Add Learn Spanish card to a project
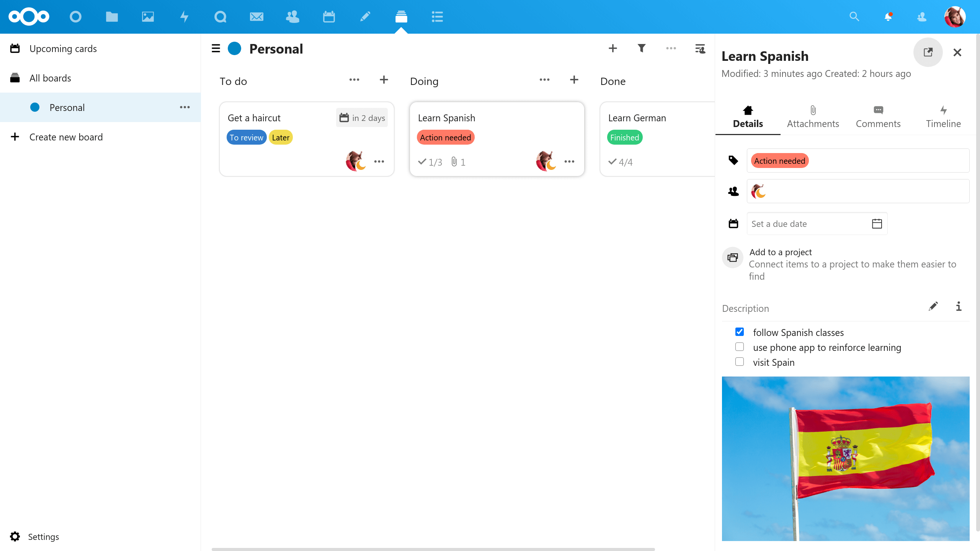Screen dimensions: 980x551 point(780,251)
